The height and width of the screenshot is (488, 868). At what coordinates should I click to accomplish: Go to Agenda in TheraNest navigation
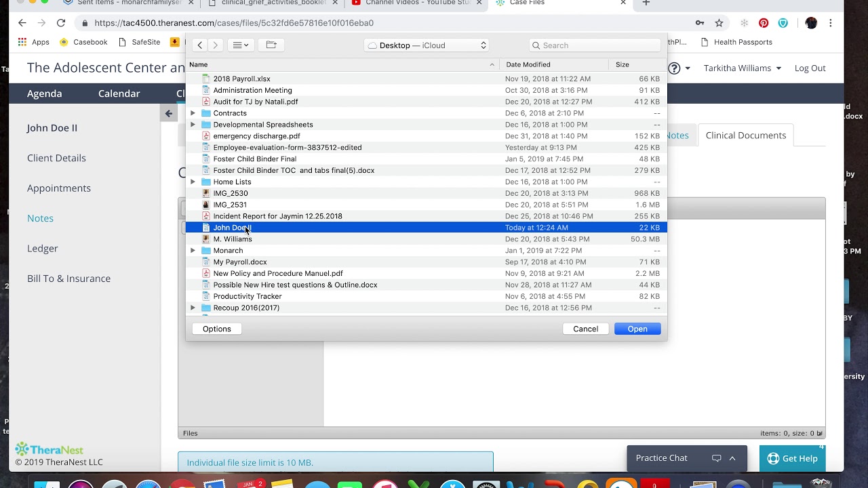click(x=45, y=94)
